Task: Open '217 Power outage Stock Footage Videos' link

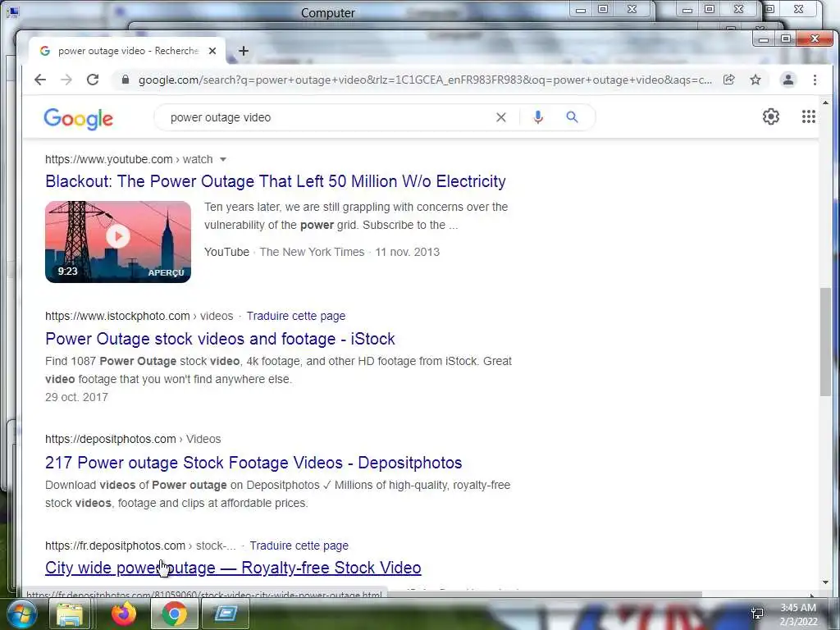Action: 253,463
